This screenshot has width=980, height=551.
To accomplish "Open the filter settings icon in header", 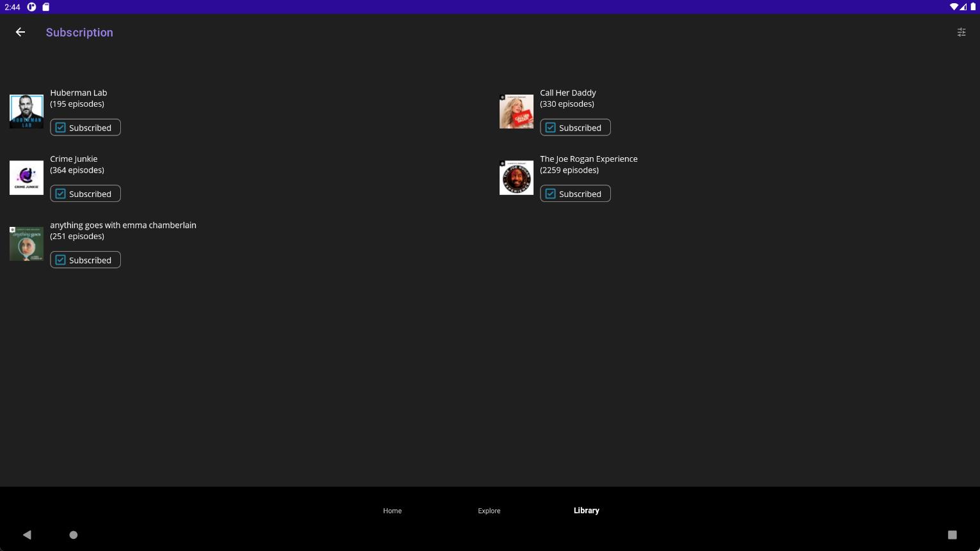I will pyautogui.click(x=961, y=32).
